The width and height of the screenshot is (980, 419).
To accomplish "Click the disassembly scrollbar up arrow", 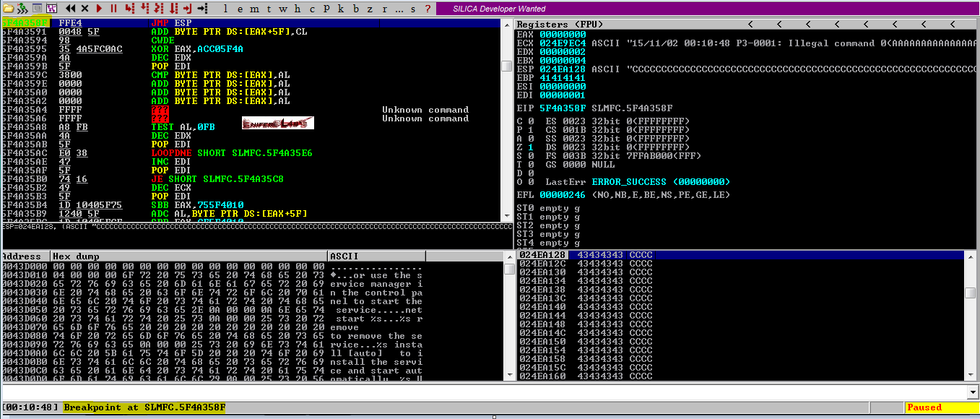I will [x=508, y=25].
